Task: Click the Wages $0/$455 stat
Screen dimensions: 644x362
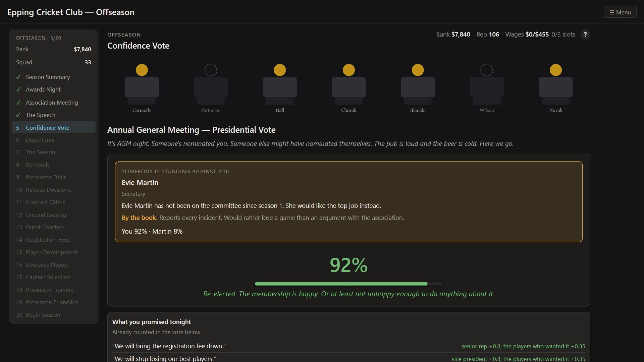Action: 527,35
